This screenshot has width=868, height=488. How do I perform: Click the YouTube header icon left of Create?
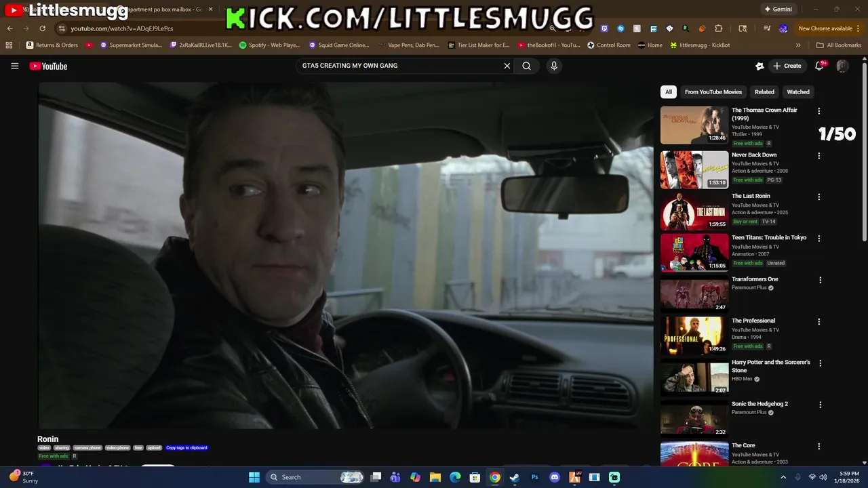(759, 66)
